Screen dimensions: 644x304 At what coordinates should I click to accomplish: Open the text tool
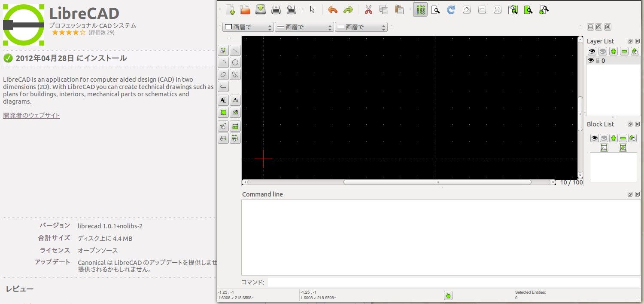[x=223, y=101]
